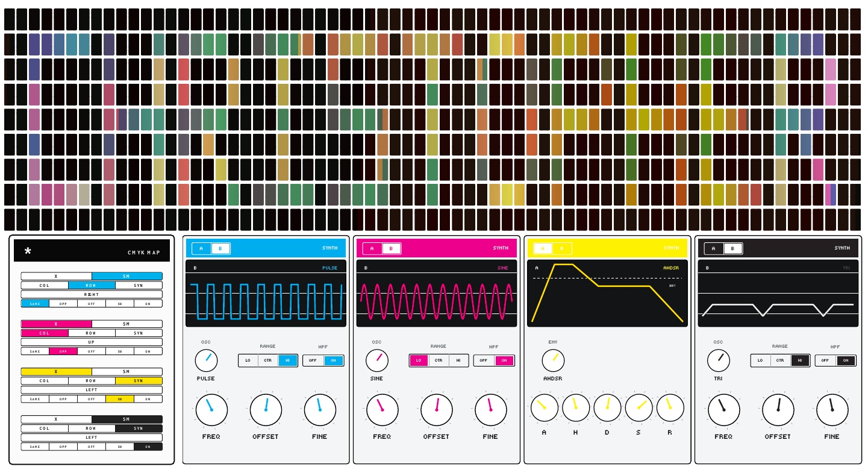Turn magenta synth HPF OFF

point(484,360)
